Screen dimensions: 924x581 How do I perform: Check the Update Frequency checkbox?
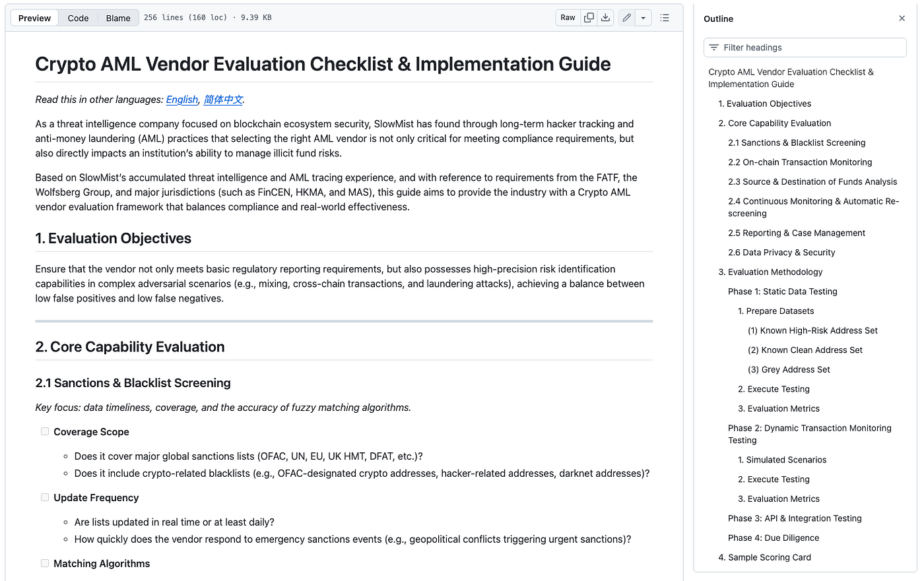[x=45, y=497]
